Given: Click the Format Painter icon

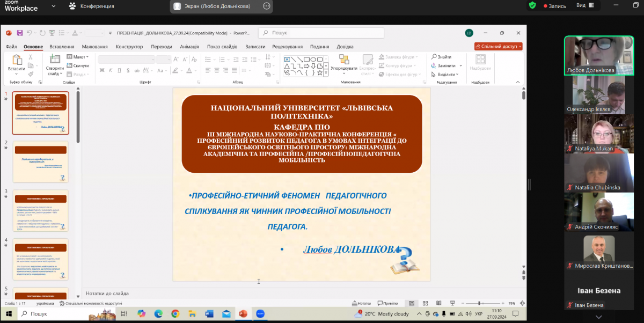Looking at the screenshot, I should point(31,74).
